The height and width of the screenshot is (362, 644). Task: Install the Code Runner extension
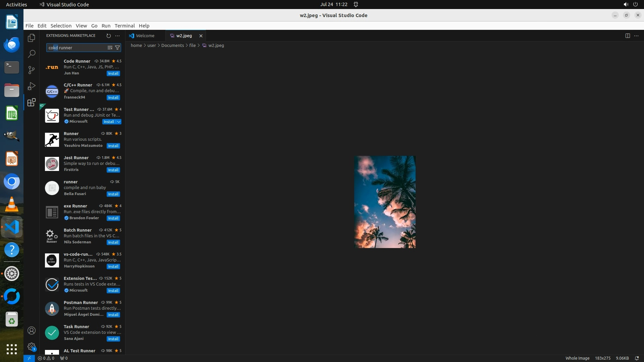tap(113, 73)
